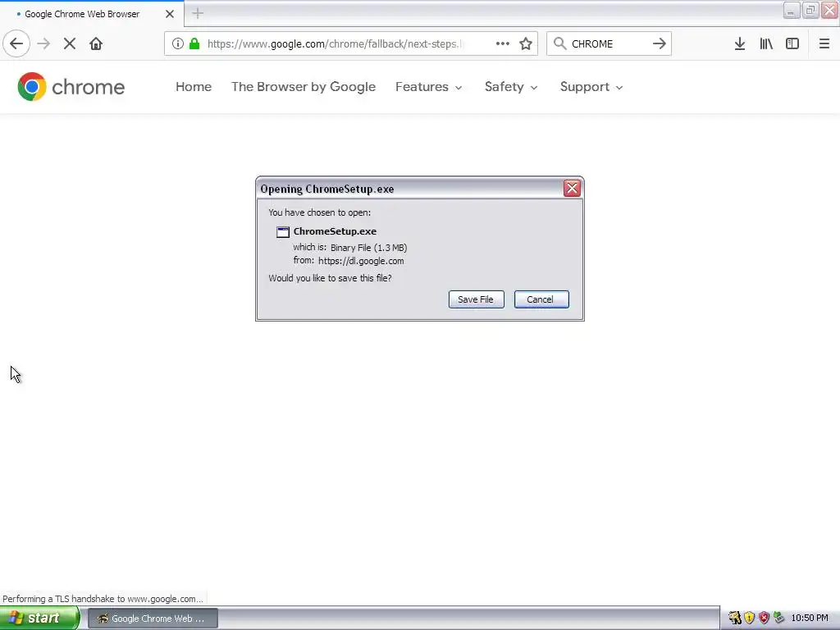The image size is (840, 630).
Task: Bookmark this page with the star icon
Action: tap(526, 43)
